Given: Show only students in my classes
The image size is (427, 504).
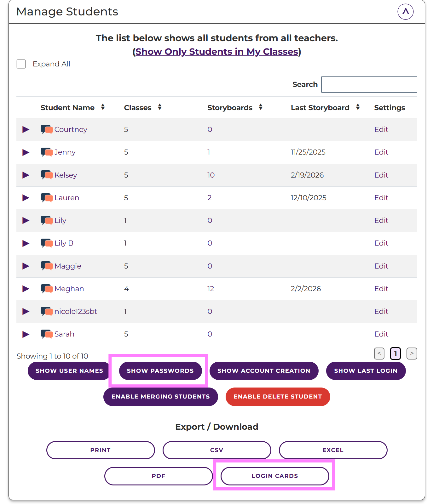Looking at the screenshot, I should 217,52.
